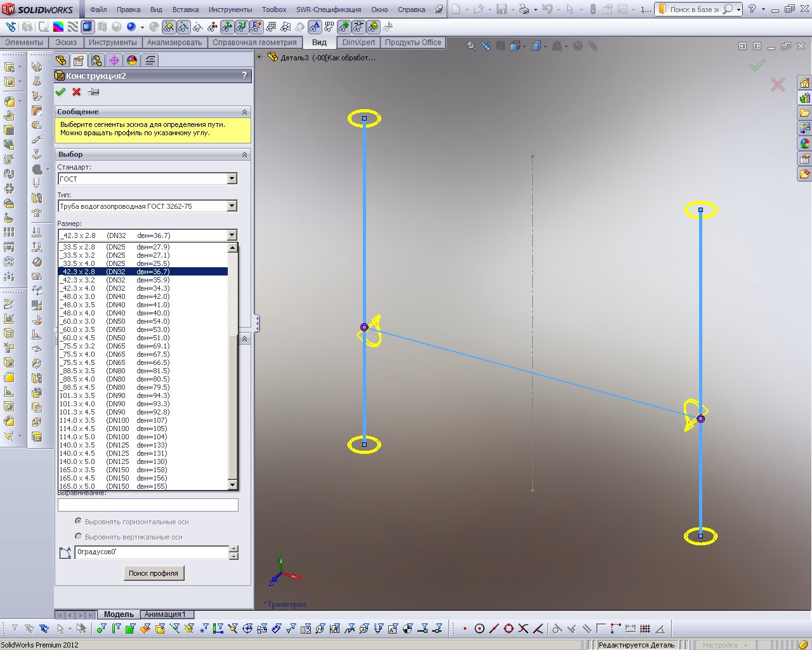Collapse the Сообщение section

coord(244,112)
